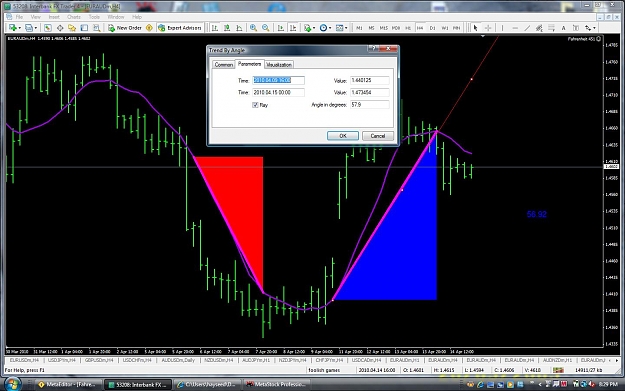The height and width of the screenshot is (391, 625).
Task: Select the Cursor arrow tool
Action: 475,28
